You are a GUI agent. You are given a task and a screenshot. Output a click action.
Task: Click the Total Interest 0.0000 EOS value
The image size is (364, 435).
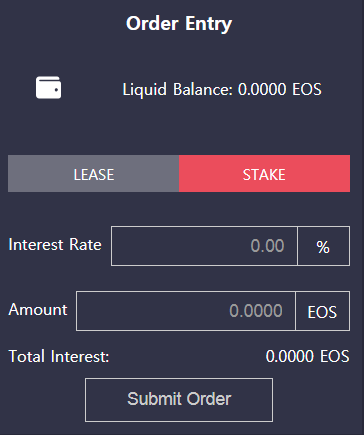pos(307,356)
